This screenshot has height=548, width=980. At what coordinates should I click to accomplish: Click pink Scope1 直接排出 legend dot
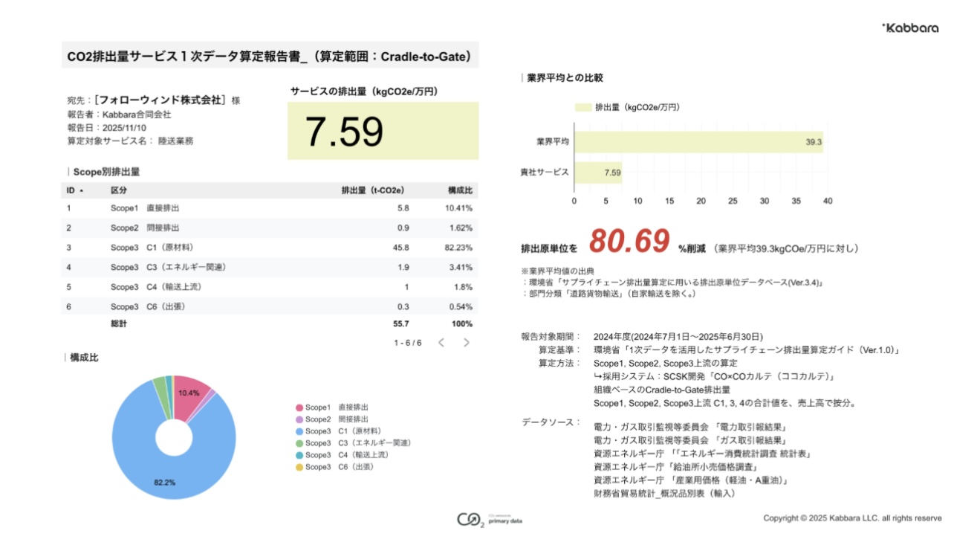pos(299,407)
